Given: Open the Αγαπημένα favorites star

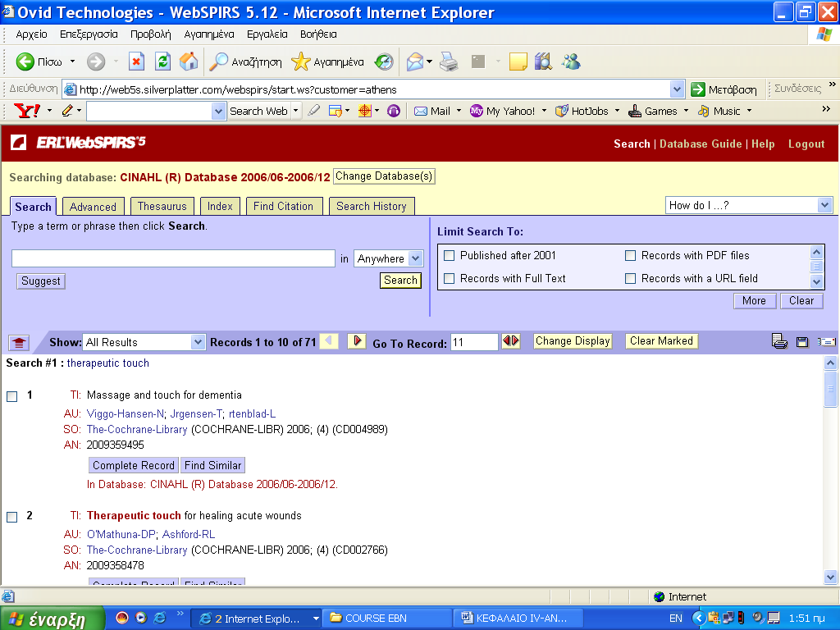Looking at the screenshot, I should 300,62.
